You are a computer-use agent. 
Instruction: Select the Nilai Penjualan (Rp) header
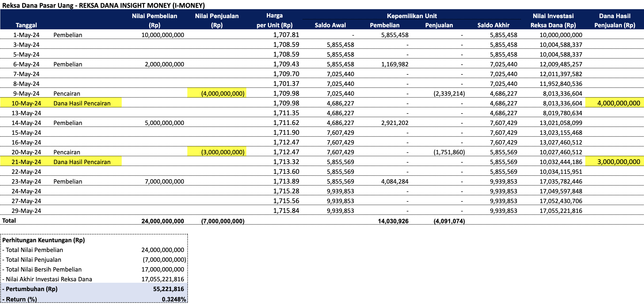point(217,20)
